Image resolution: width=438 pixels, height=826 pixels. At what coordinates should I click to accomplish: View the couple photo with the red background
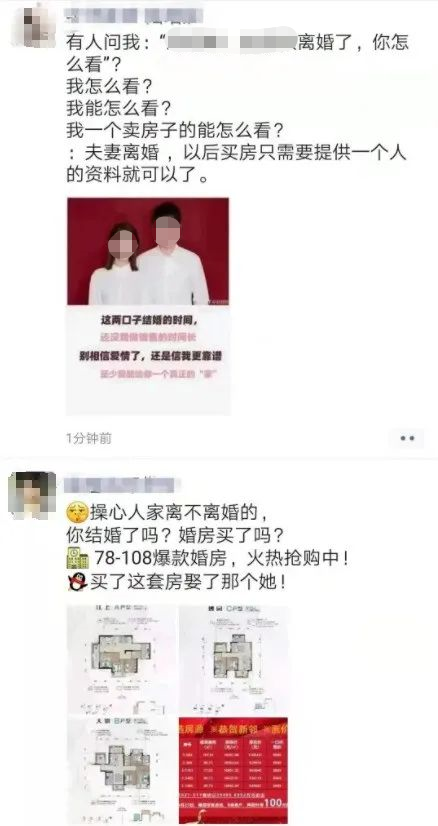pos(148,306)
